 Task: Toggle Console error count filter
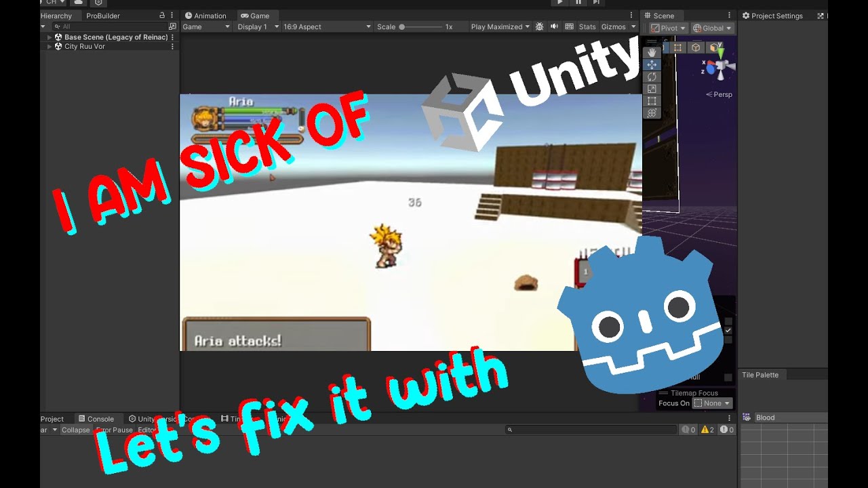click(727, 430)
